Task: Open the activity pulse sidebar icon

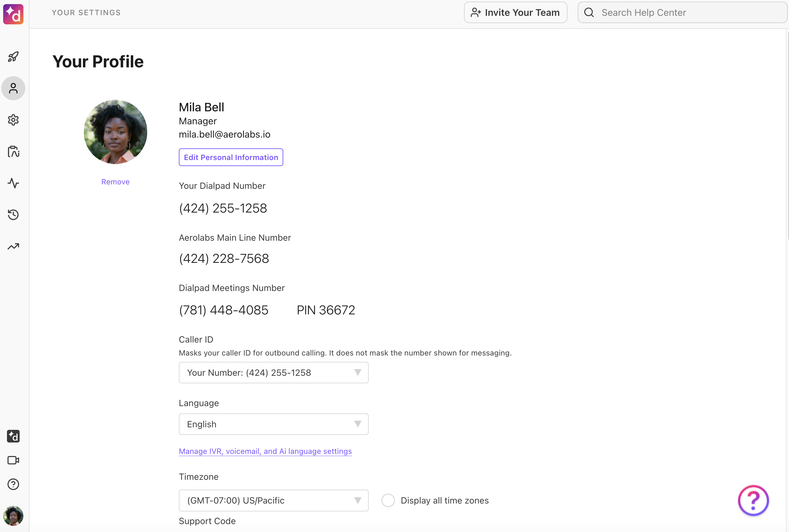Action: (x=13, y=183)
